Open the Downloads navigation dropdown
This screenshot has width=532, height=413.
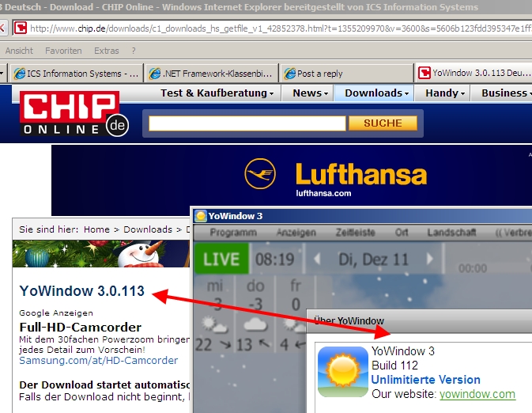[x=377, y=93]
